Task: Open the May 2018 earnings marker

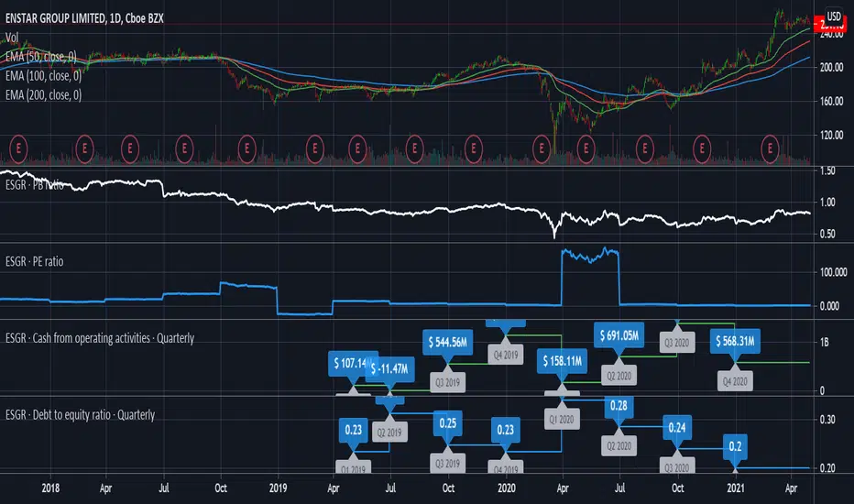Action: coord(129,148)
